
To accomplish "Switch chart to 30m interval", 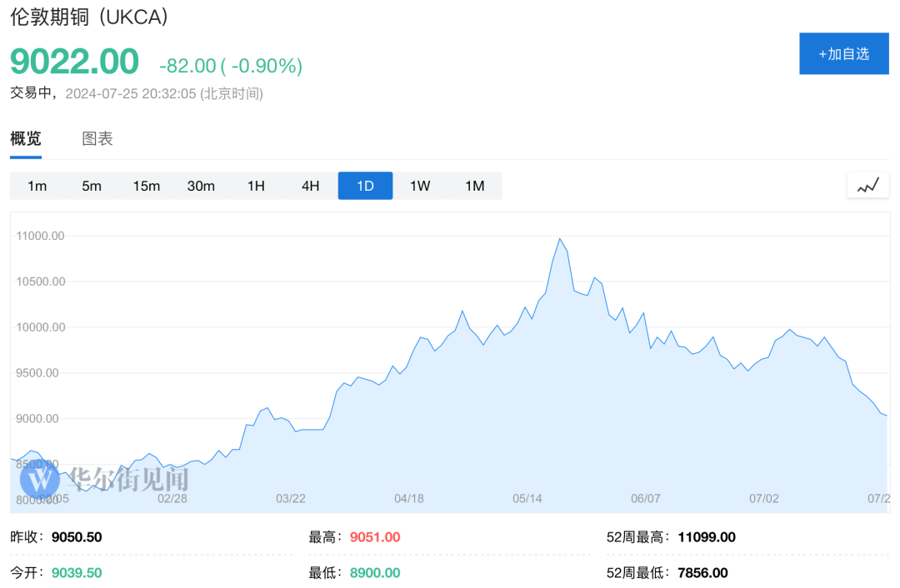I will pos(201,186).
